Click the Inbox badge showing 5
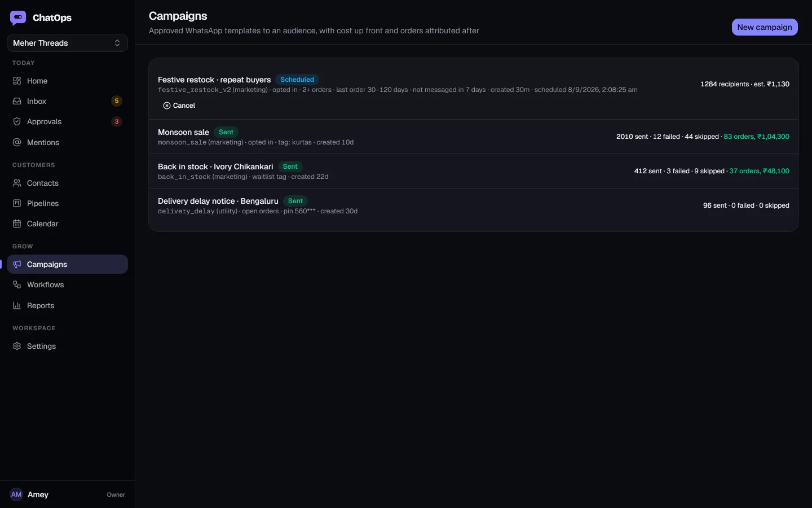The image size is (812, 508). [x=117, y=101]
